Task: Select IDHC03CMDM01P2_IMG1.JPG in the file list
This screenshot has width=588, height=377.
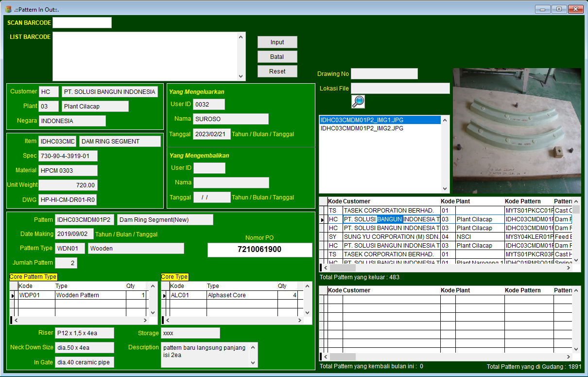Action: point(362,120)
